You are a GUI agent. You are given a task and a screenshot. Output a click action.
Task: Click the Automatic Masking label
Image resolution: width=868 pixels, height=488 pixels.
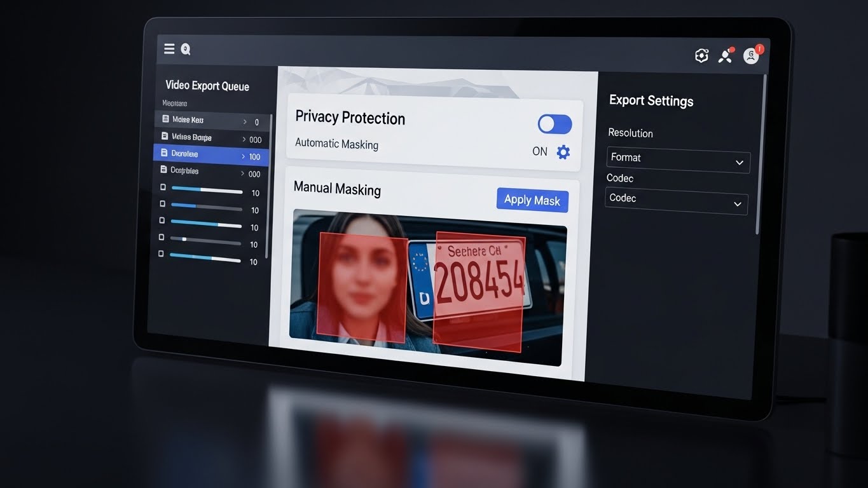[x=336, y=144]
